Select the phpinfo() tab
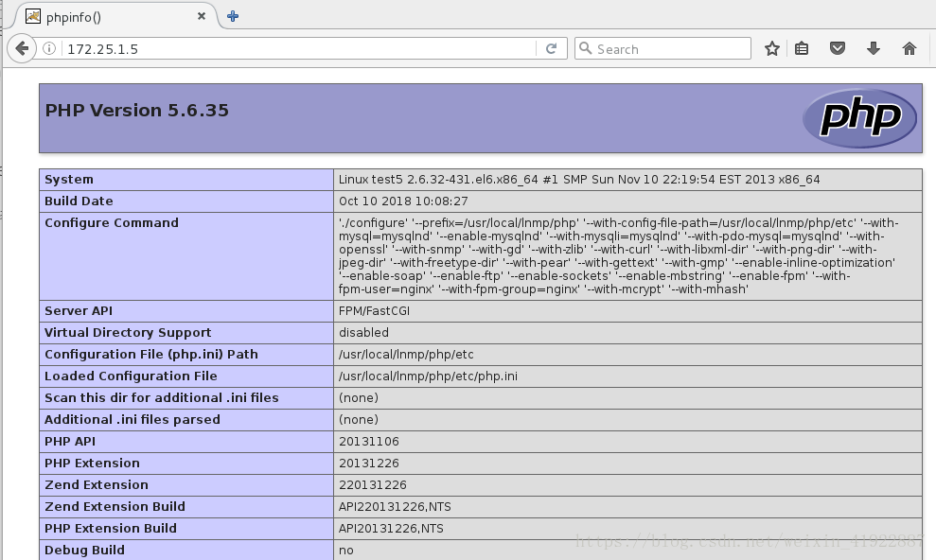 point(116,16)
